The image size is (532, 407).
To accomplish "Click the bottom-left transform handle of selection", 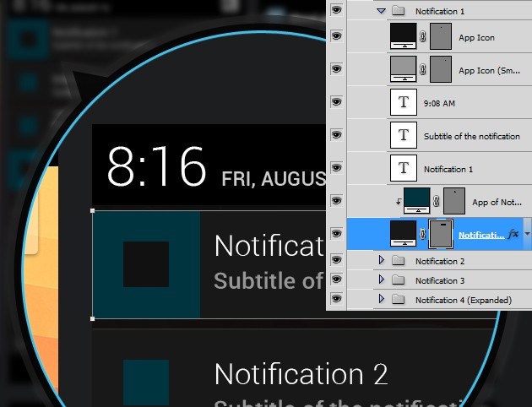I will point(92,318).
